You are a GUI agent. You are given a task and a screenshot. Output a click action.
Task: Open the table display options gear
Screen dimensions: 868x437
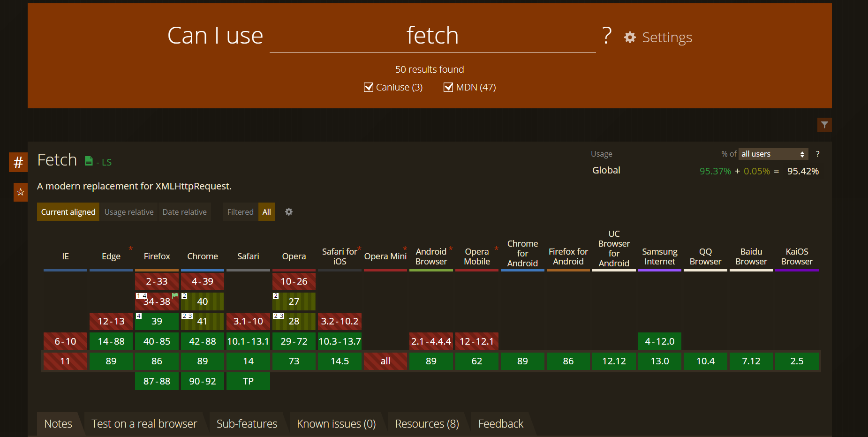pos(289,212)
